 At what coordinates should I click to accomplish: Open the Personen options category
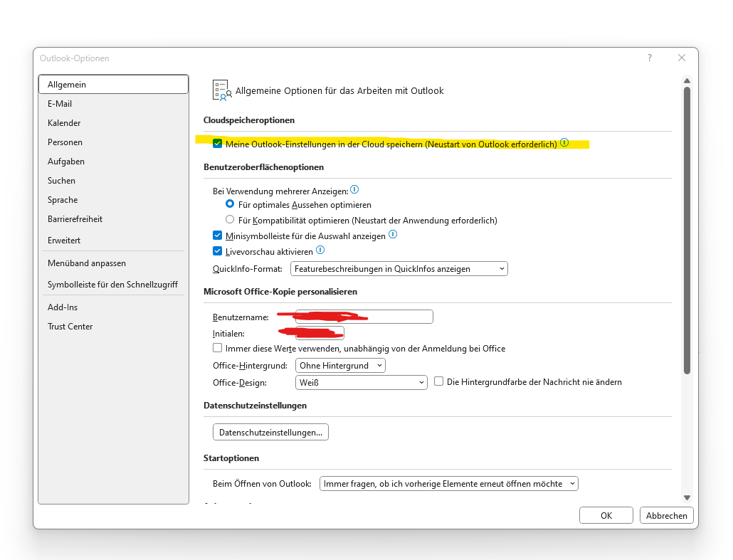pos(114,142)
